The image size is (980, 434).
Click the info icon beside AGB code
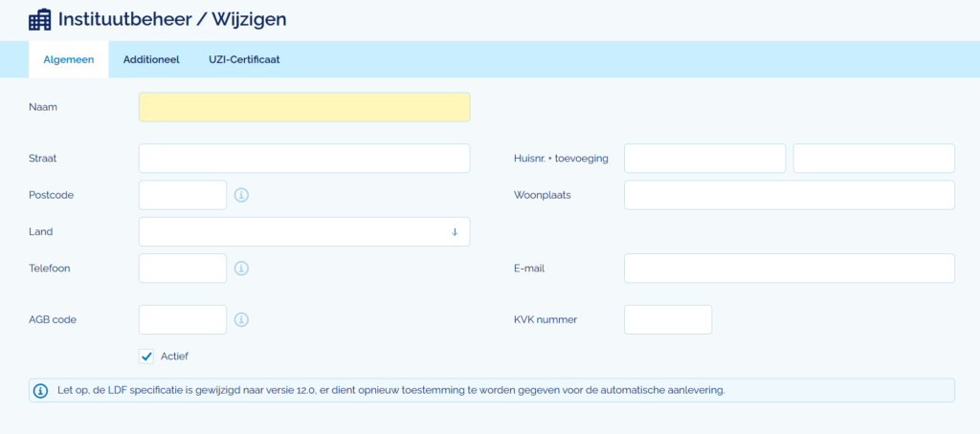click(242, 319)
